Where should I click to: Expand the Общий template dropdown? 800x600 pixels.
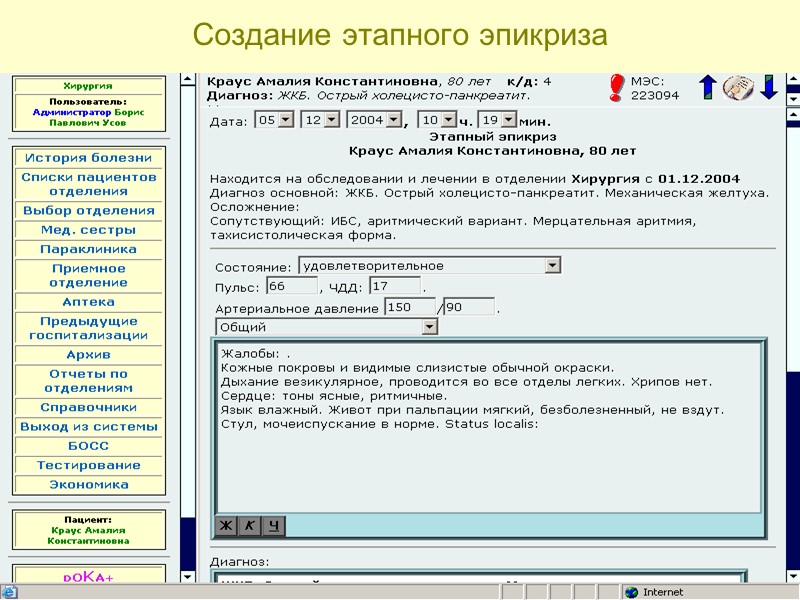point(327,327)
